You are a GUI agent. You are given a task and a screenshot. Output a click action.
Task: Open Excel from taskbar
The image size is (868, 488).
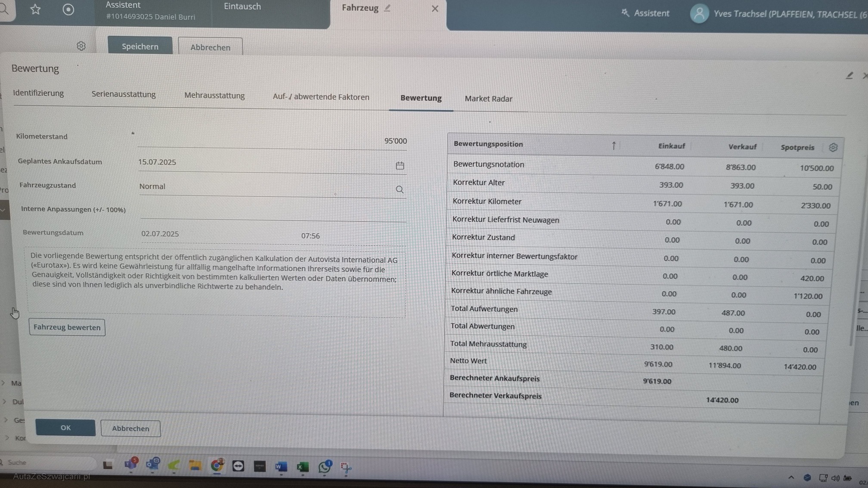[303, 467]
